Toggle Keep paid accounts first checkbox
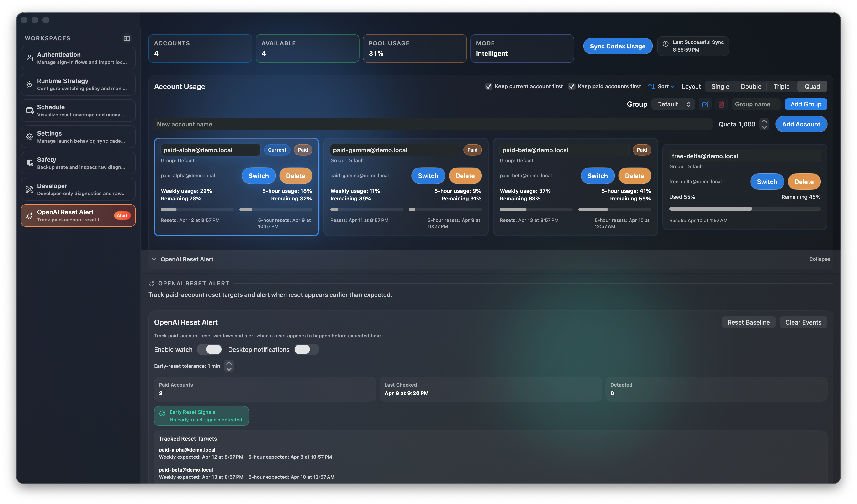857x504 pixels. coord(571,87)
